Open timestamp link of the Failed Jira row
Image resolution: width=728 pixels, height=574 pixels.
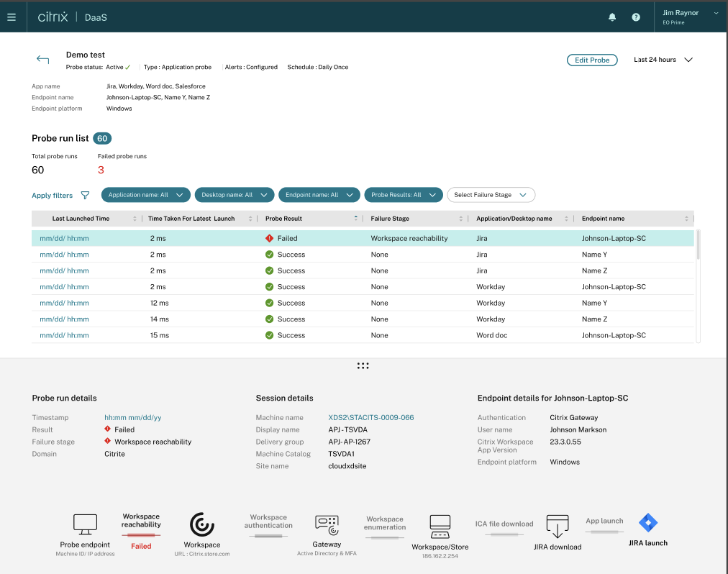pyautogui.click(x=64, y=238)
